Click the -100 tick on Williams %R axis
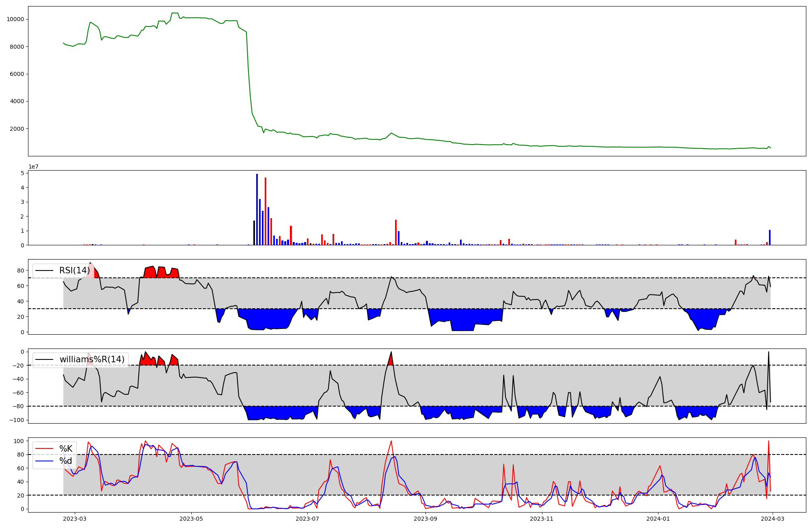This screenshot has height=528, width=812. coord(16,420)
